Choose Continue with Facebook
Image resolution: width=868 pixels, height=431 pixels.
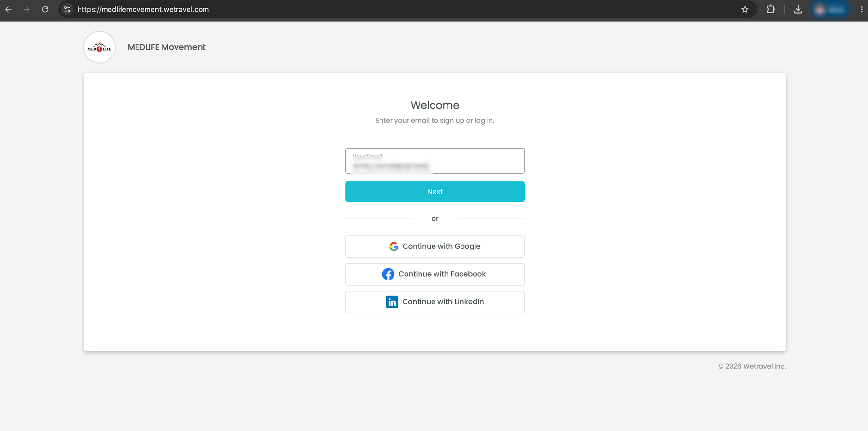pos(435,274)
